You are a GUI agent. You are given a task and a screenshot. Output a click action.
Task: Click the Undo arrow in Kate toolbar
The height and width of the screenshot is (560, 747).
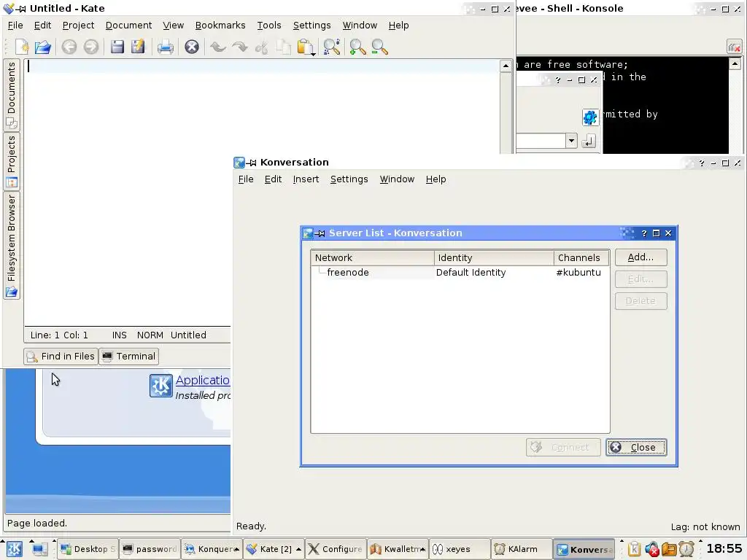[x=217, y=47]
